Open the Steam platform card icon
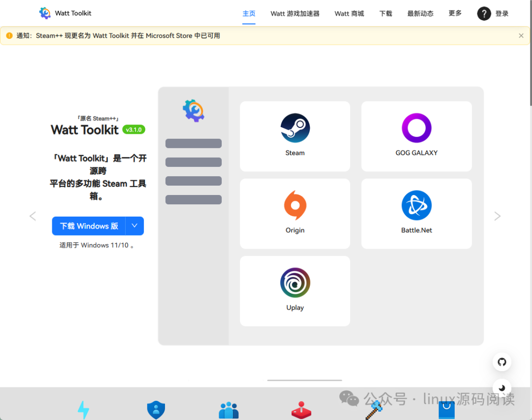The width and height of the screenshot is (532, 420). tap(295, 128)
